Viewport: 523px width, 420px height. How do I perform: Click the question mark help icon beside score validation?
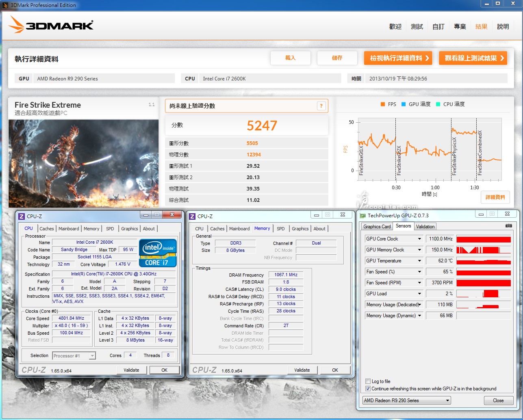(321, 106)
